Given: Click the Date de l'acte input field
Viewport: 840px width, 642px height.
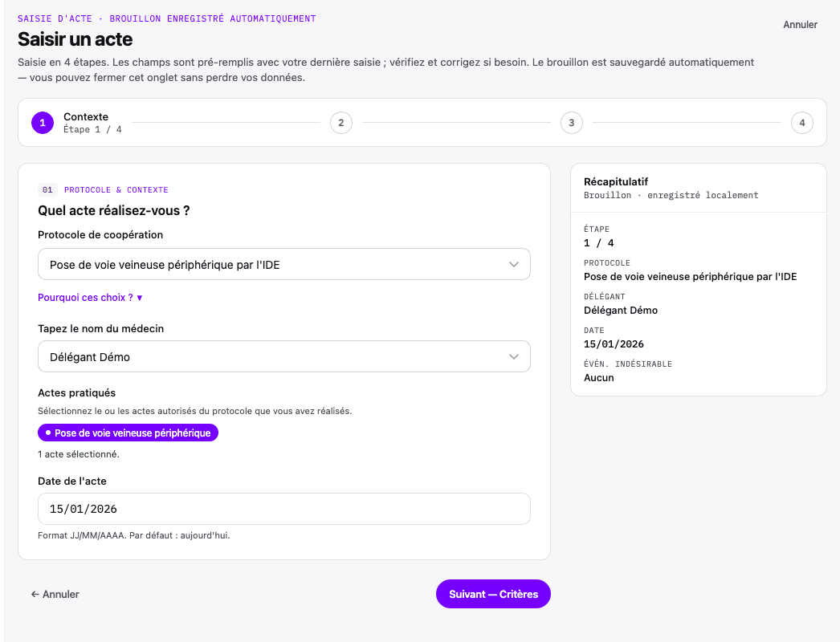Looking at the screenshot, I should (x=284, y=509).
